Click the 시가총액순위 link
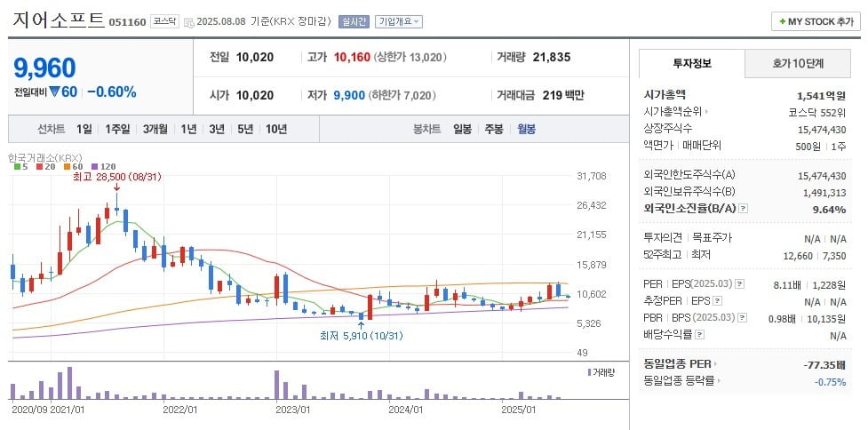The width and height of the screenshot is (868, 430). coord(676,112)
